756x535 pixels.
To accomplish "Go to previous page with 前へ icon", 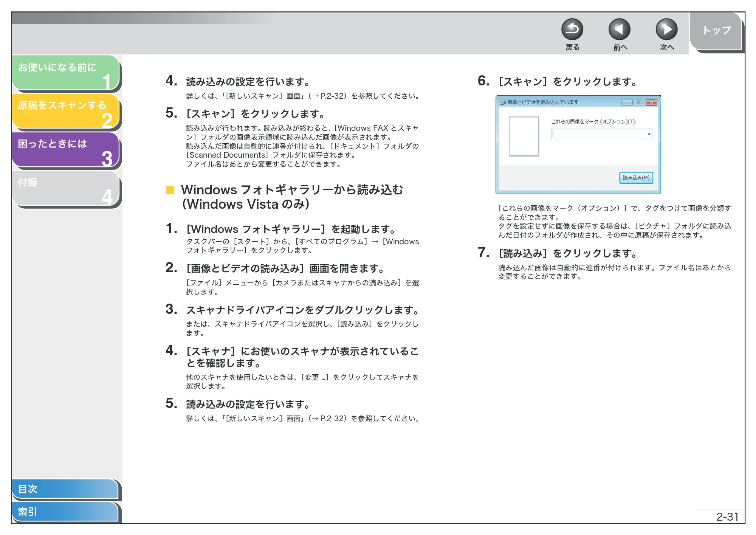I will 619,29.
